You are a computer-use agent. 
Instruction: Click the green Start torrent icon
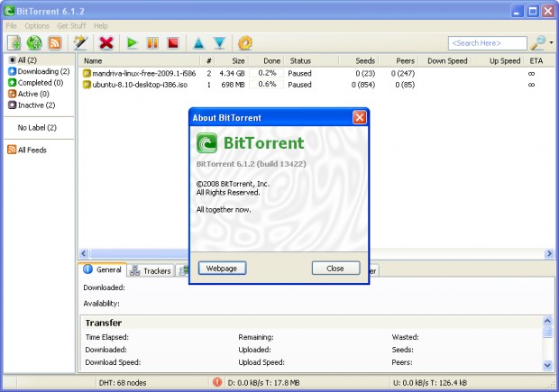[x=132, y=43]
